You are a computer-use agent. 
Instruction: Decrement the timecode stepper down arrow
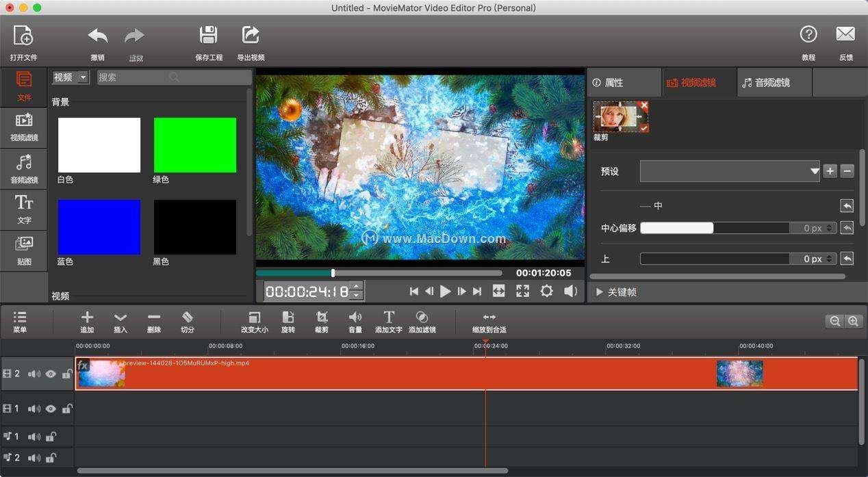[x=356, y=296]
